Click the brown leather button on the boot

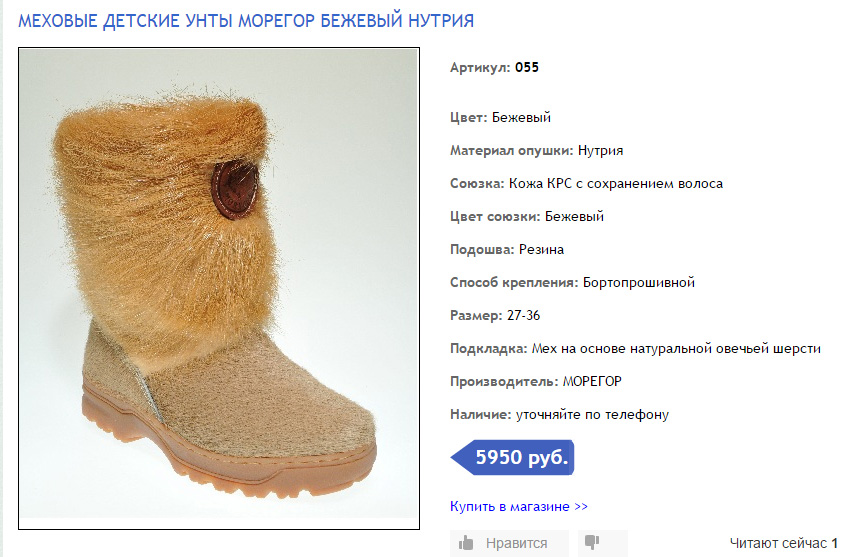[x=235, y=187]
